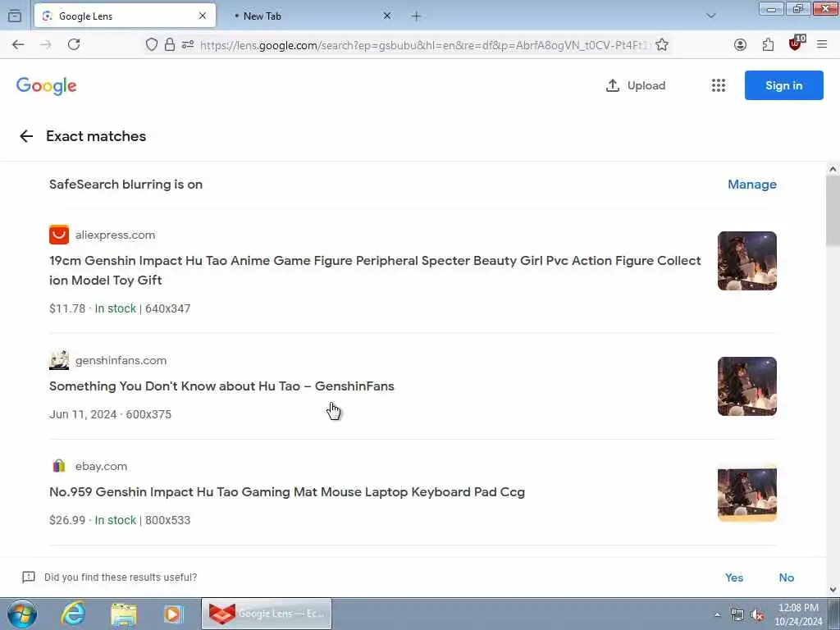The height and width of the screenshot is (630, 840).
Task: Click the $26.99 price text
Action: point(67,520)
